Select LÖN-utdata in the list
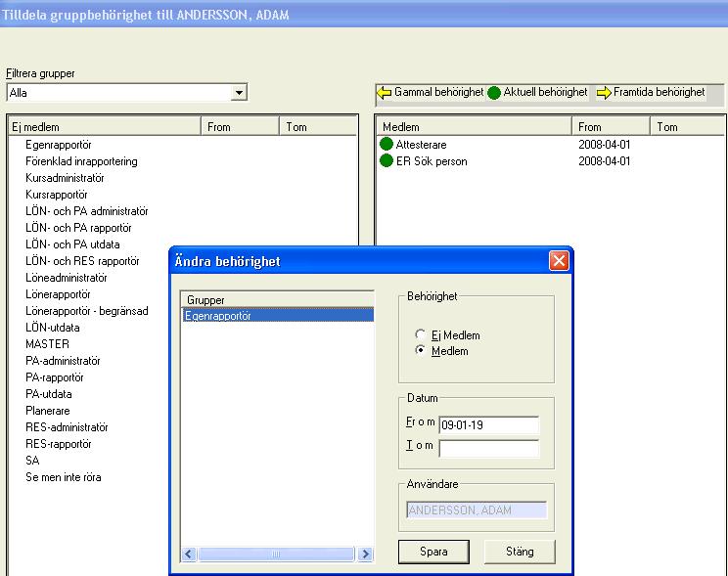The width and height of the screenshot is (728, 576). 53,328
